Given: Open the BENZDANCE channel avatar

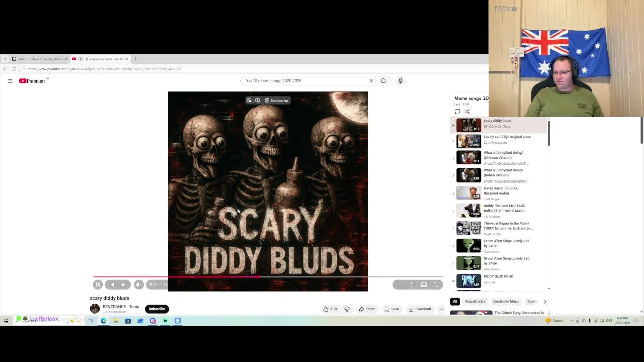Looking at the screenshot, I should coord(95,309).
